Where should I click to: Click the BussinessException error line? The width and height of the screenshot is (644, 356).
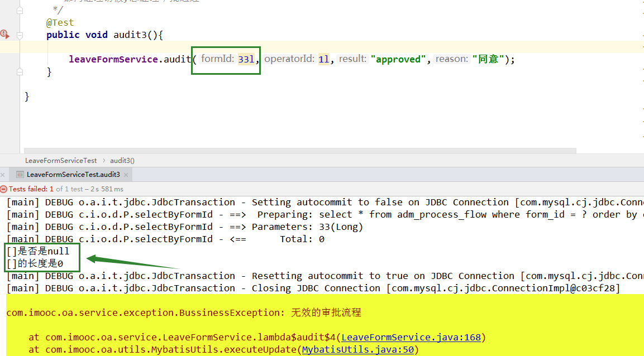click(x=184, y=312)
